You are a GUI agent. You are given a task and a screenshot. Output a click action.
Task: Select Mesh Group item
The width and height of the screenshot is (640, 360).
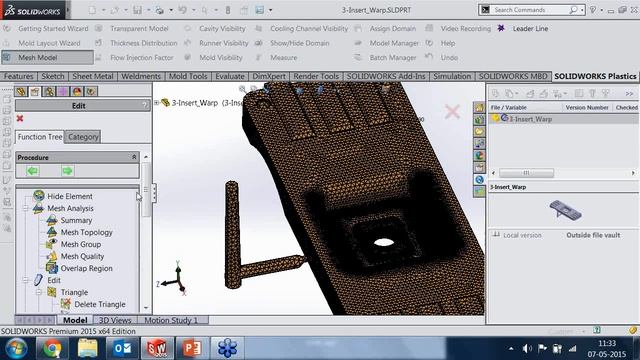(x=81, y=244)
